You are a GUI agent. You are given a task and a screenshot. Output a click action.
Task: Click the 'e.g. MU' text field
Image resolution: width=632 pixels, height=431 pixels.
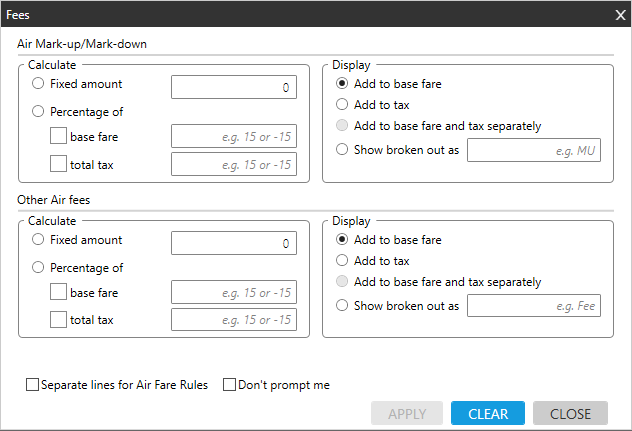coord(533,150)
